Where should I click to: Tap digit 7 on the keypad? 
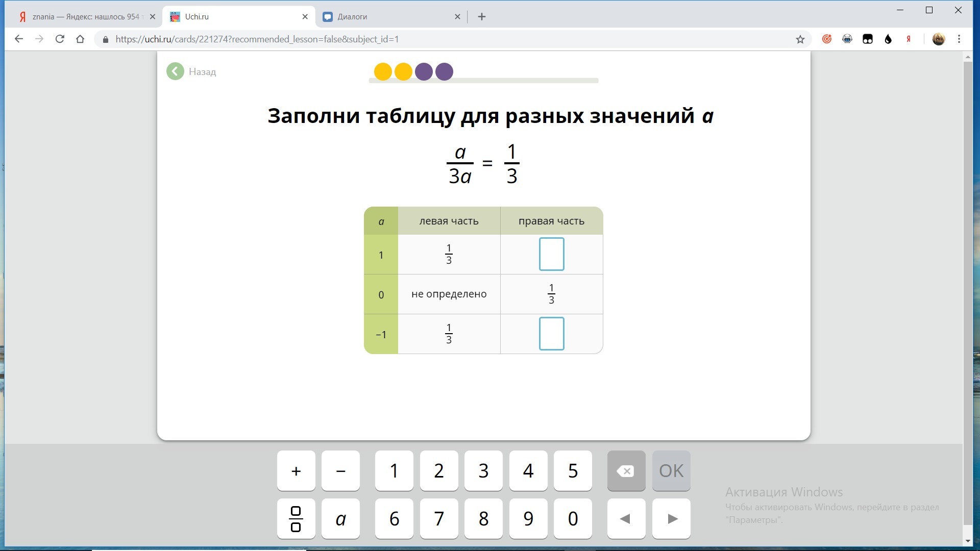pyautogui.click(x=439, y=519)
